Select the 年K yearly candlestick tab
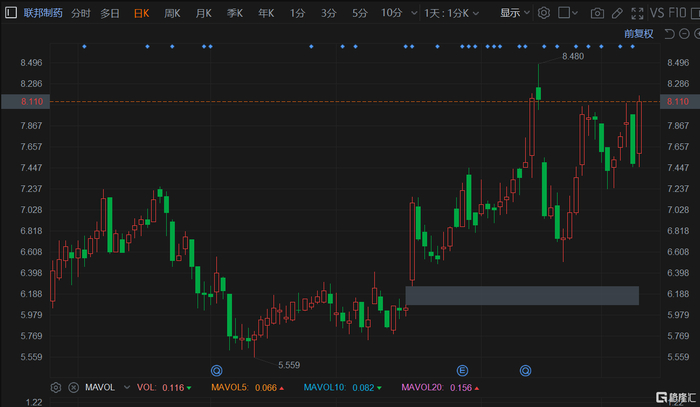Viewport: 700px width, 407px height. pyautogui.click(x=266, y=13)
